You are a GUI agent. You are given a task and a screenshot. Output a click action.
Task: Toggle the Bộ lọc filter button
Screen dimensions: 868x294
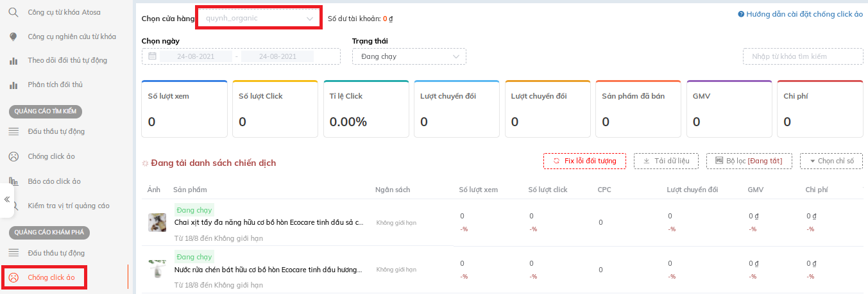(x=749, y=161)
